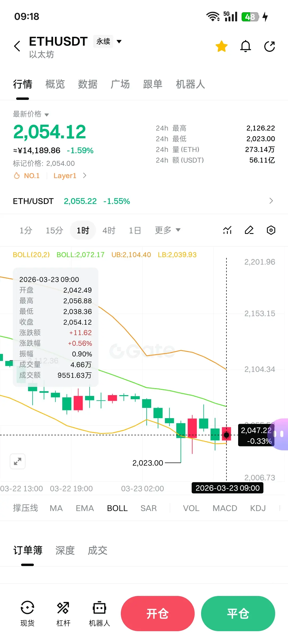
Task: Switch to the 深度 tab
Action: [65, 550]
